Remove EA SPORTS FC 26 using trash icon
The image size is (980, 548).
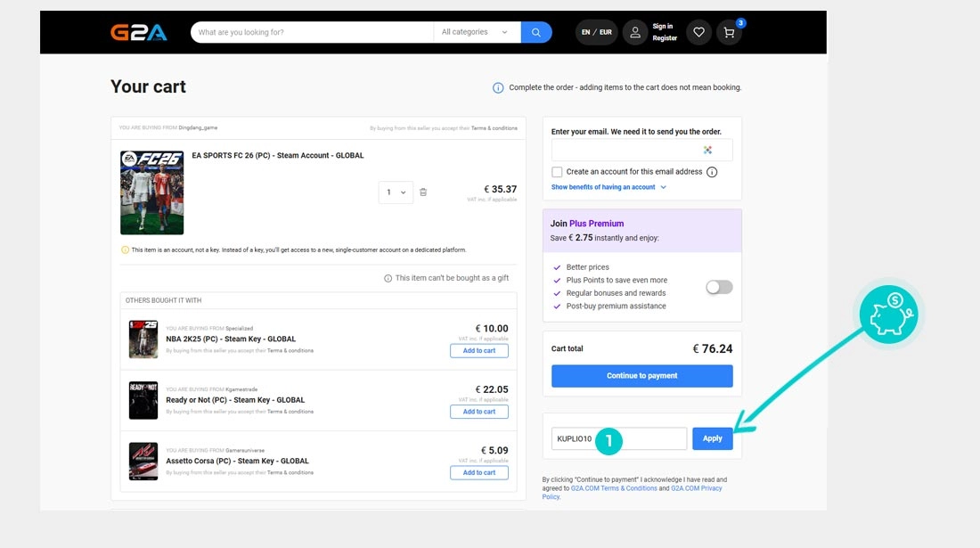pos(423,192)
